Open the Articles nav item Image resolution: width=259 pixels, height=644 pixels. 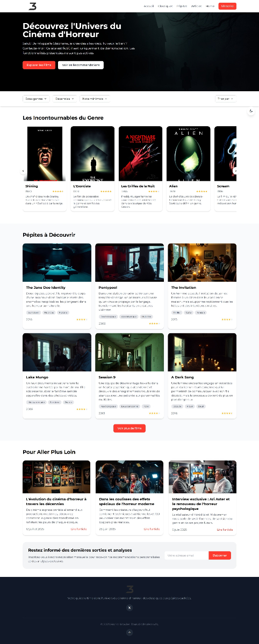[x=197, y=6]
